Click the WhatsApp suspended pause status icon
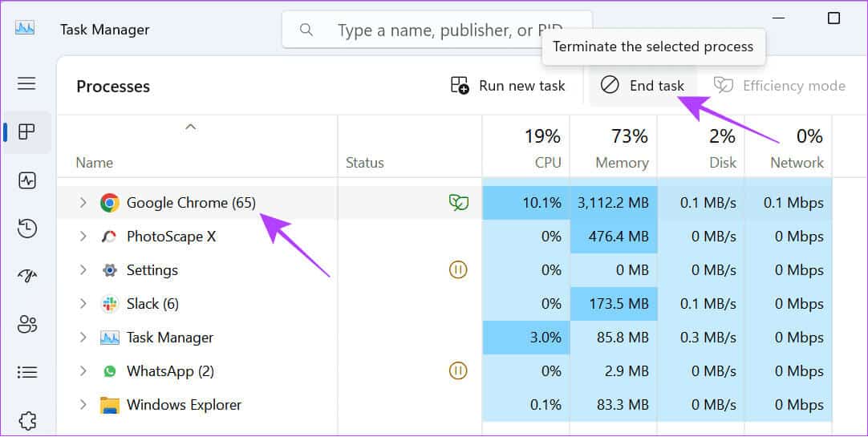 (x=458, y=370)
